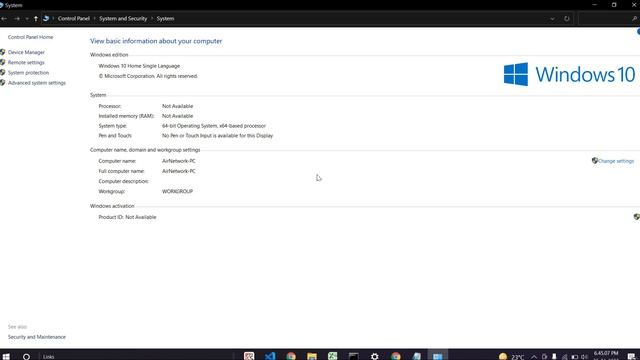The image size is (640, 360).
Task: Click the Windows 10 logo
Action: click(569, 74)
